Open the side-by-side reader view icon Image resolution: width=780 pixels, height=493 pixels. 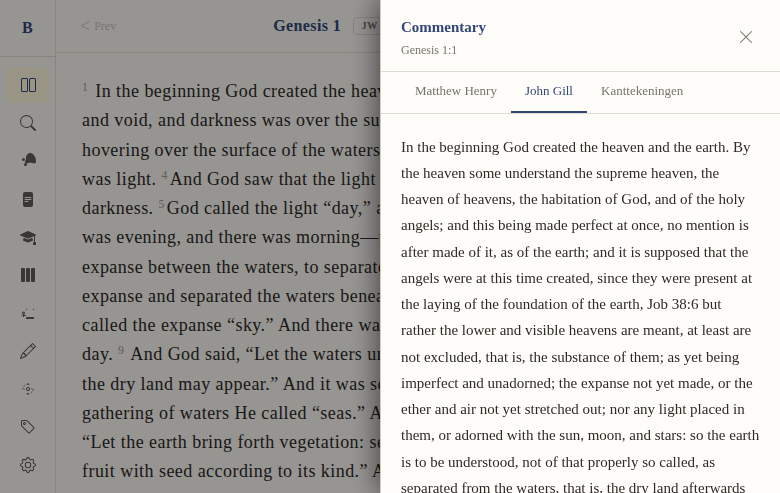click(28, 85)
